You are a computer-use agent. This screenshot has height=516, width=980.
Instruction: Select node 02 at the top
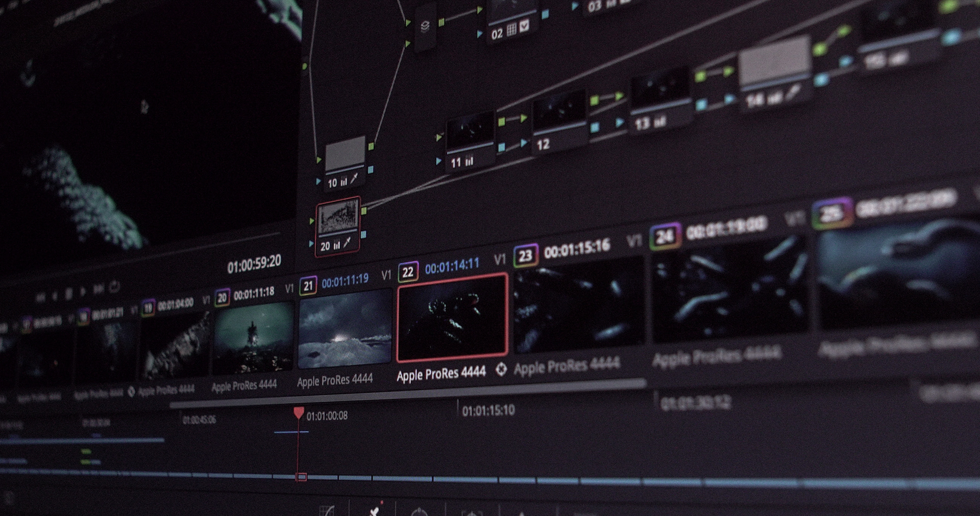(512, 20)
